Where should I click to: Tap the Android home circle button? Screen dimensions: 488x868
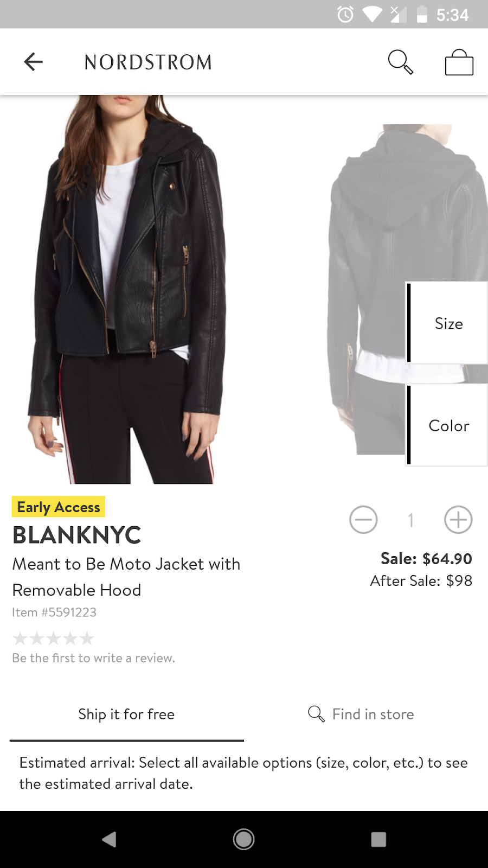pyautogui.click(x=243, y=839)
